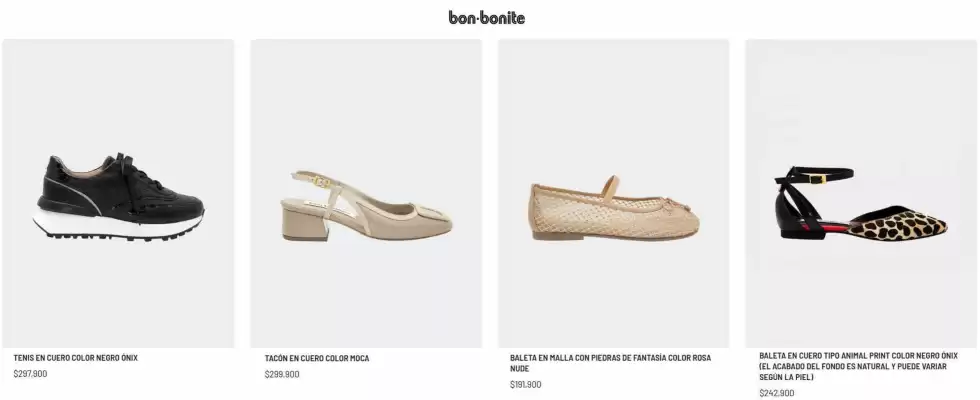
Task: Open the BALETA EN MALLA CON PIEDRAS title link
Action: pos(611,363)
